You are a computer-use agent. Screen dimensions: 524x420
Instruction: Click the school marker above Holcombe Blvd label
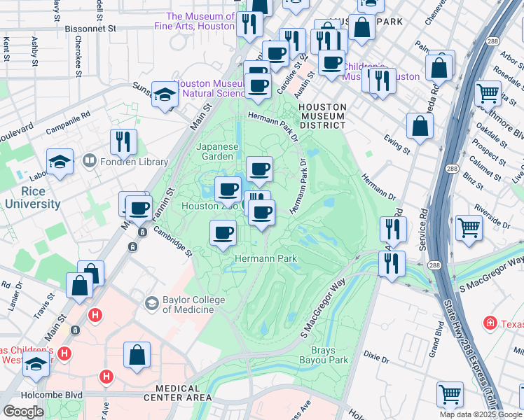(x=36, y=364)
